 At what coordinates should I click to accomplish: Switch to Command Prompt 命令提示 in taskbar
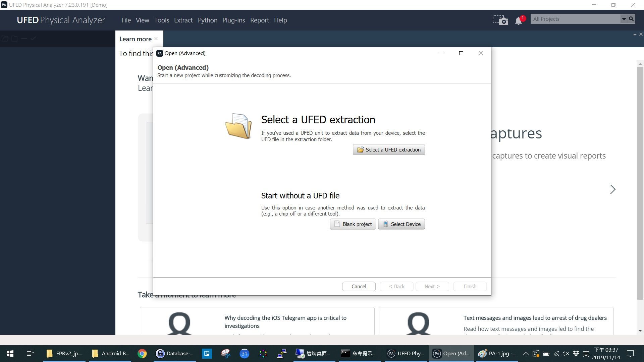click(359, 354)
